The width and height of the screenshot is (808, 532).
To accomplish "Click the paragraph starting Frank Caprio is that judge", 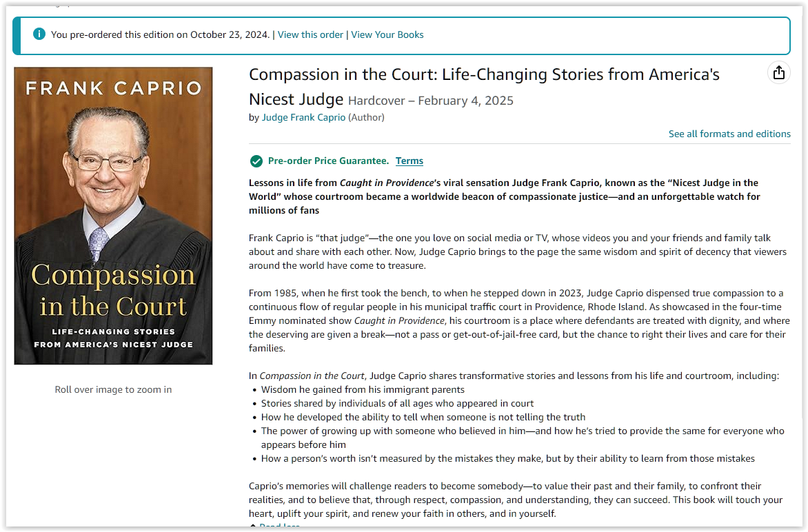I will (517, 252).
